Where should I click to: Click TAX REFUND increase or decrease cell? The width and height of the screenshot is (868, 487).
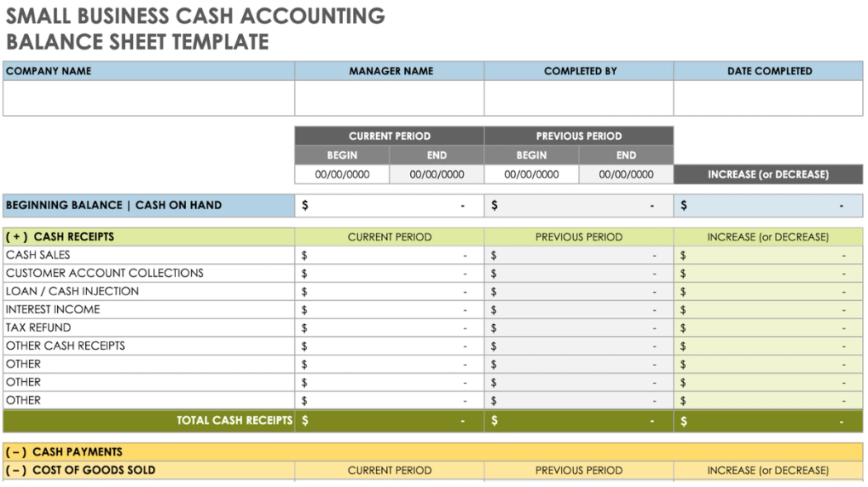(x=768, y=327)
